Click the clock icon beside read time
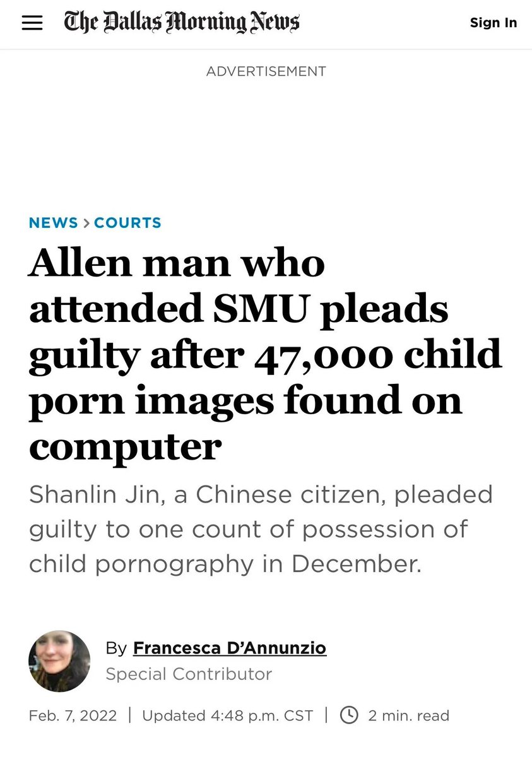Image resolution: width=532 pixels, height=757 pixels. 349,715
